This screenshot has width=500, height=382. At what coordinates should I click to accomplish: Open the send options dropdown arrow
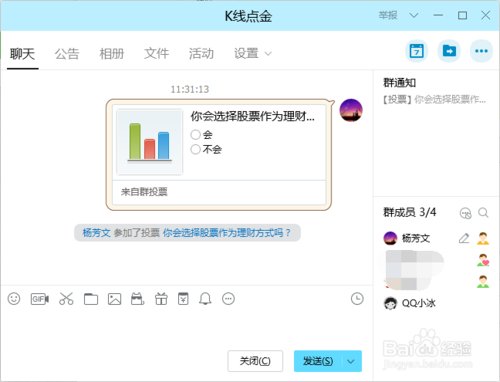(x=351, y=361)
